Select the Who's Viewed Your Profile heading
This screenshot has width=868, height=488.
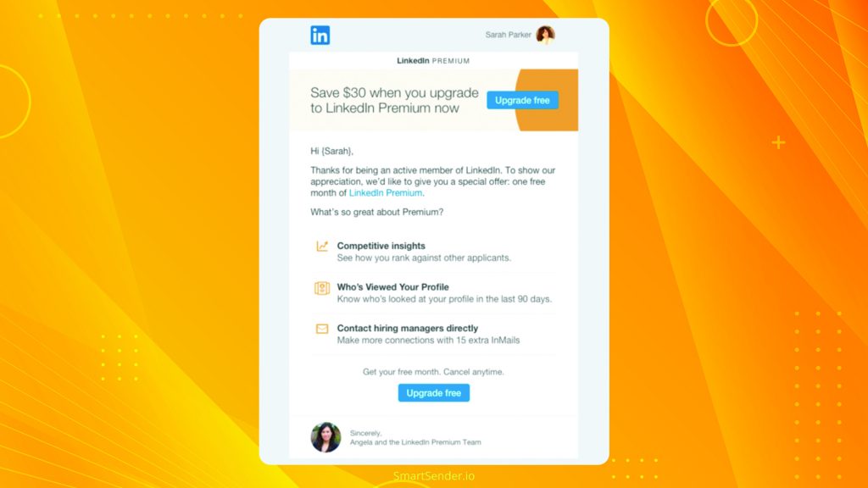(393, 286)
